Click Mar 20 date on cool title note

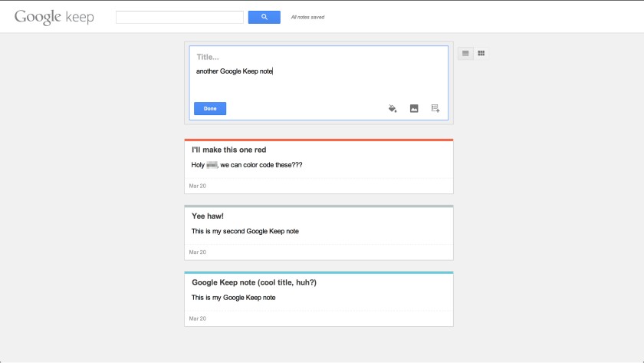tap(198, 318)
